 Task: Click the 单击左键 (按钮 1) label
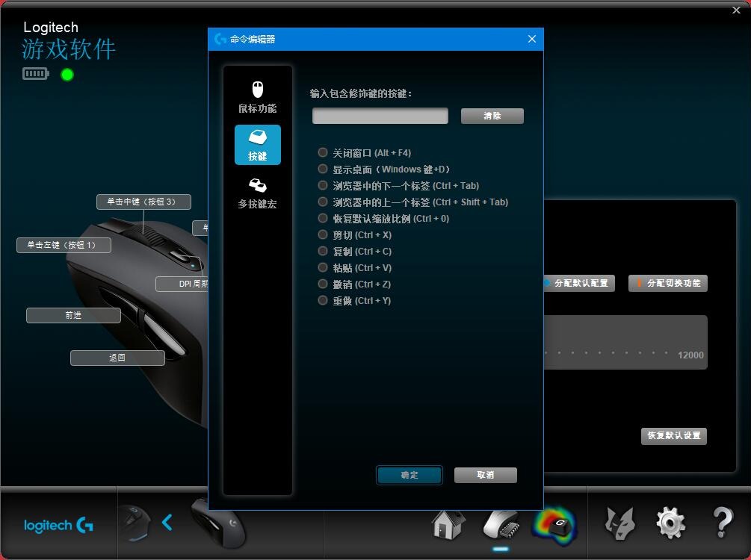point(64,245)
